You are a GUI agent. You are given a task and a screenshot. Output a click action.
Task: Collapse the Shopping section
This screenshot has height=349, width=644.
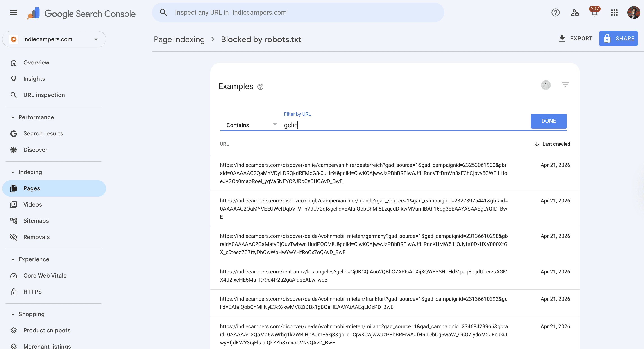click(x=13, y=315)
